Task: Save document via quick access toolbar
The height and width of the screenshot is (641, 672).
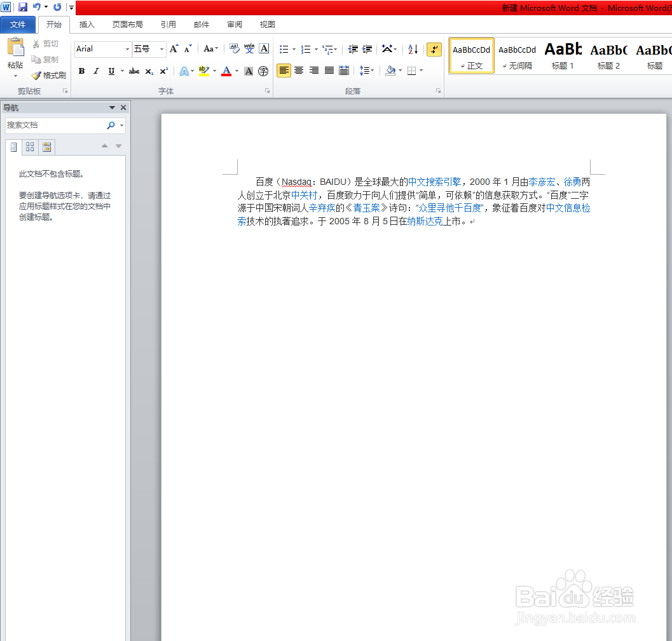Action: pyautogui.click(x=23, y=7)
